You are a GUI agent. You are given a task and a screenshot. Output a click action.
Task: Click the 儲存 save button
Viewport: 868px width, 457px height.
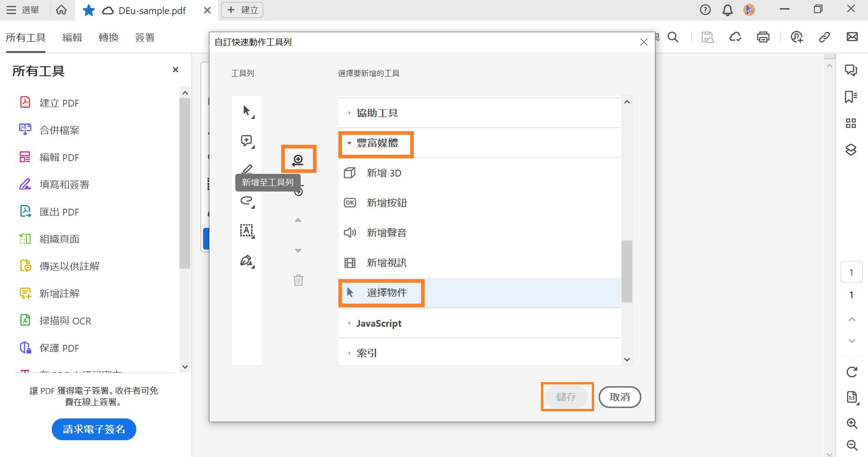click(566, 397)
